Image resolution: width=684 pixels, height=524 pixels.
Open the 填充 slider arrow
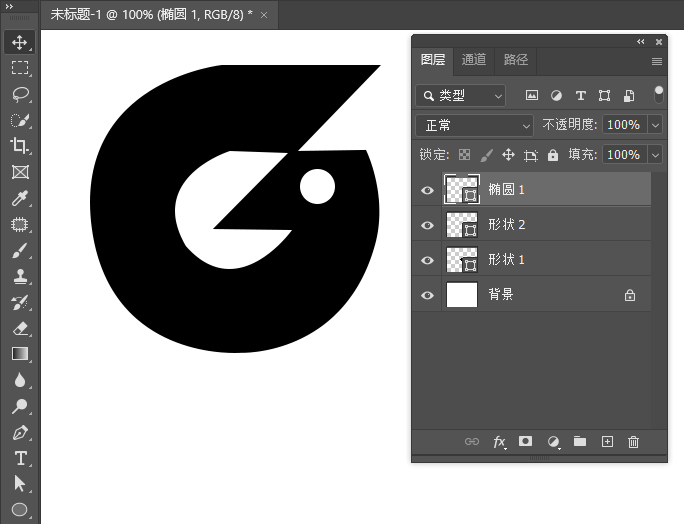point(655,155)
